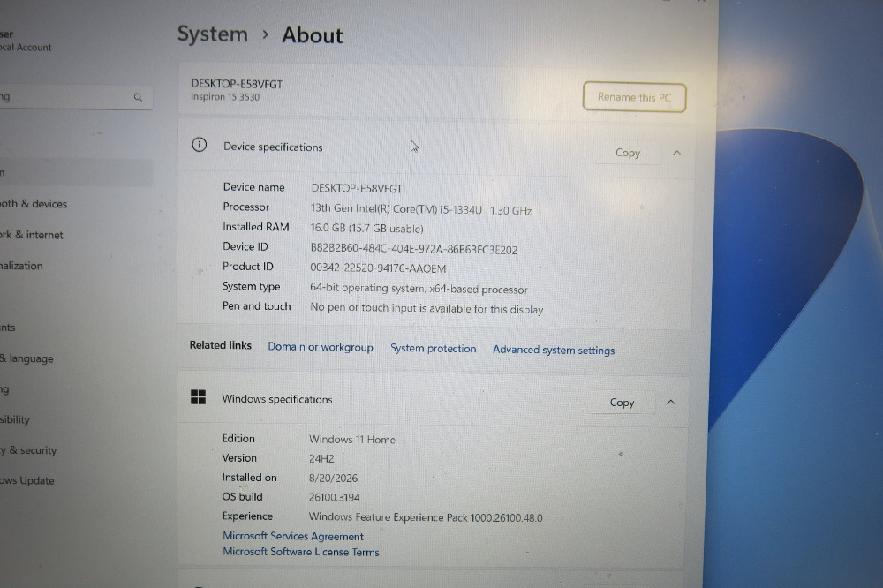Screen dimensions: 883x588
Task: Open Time & language settings in sidebar
Action: click(26, 358)
